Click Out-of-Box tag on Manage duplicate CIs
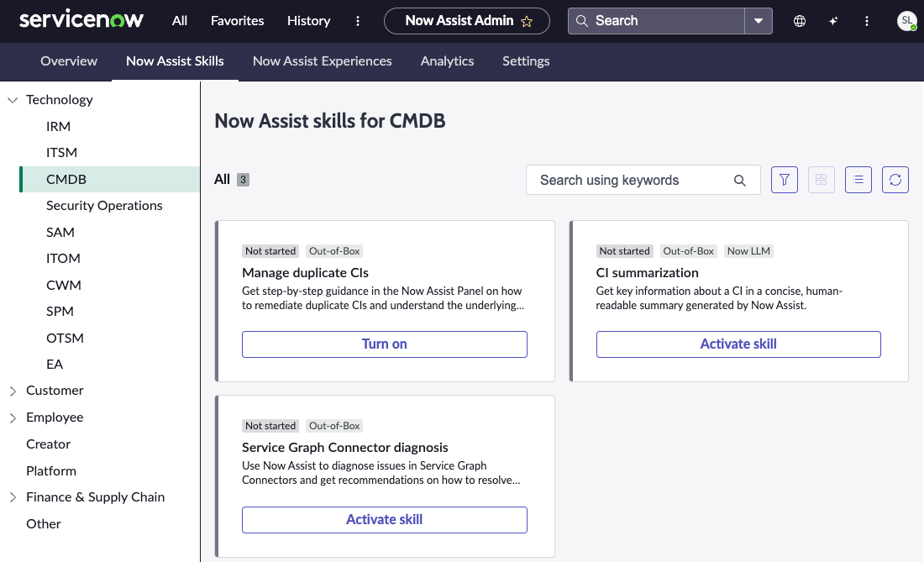This screenshot has height=562, width=924. point(334,251)
